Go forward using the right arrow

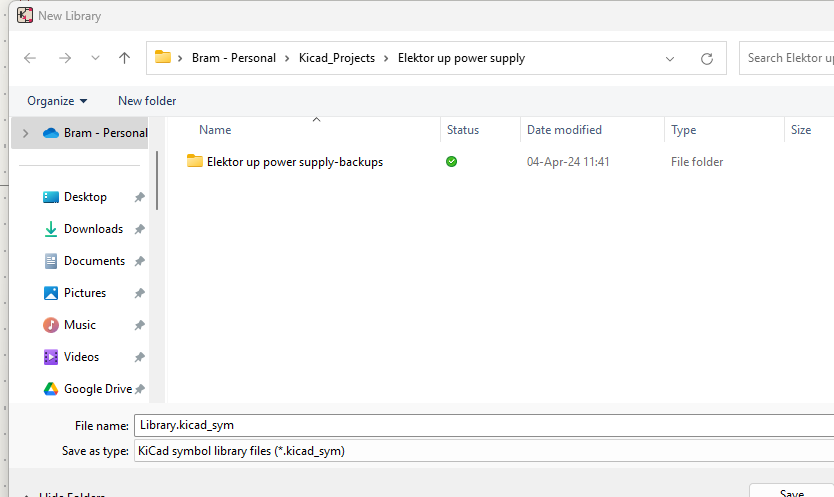pos(65,58)
